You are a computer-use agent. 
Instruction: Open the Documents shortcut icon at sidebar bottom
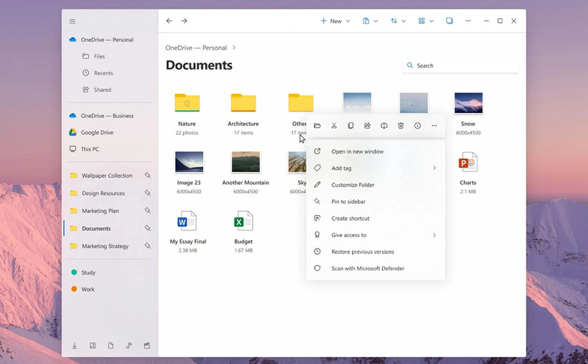click(111, 346)
